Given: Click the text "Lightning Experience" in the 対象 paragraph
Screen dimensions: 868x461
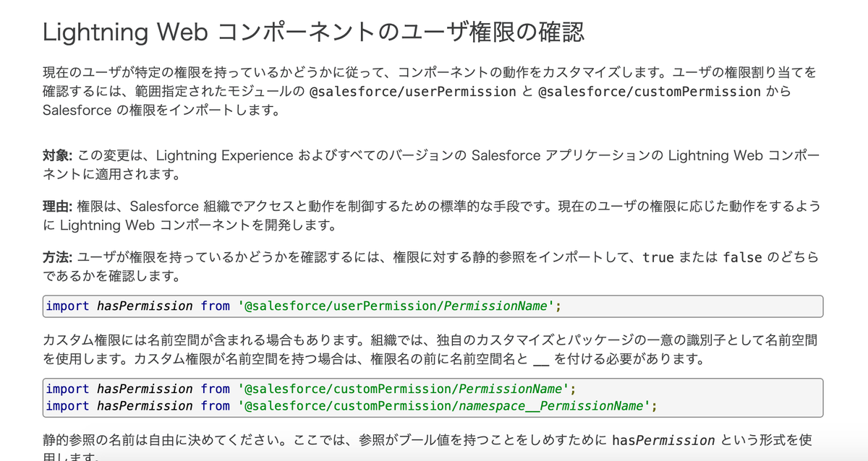Looking at the screenshot, I should click(225, 156).
